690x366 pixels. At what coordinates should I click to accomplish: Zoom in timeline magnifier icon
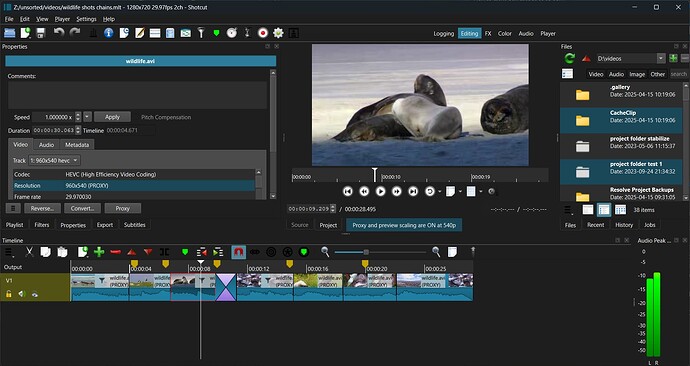pos(436,252)
